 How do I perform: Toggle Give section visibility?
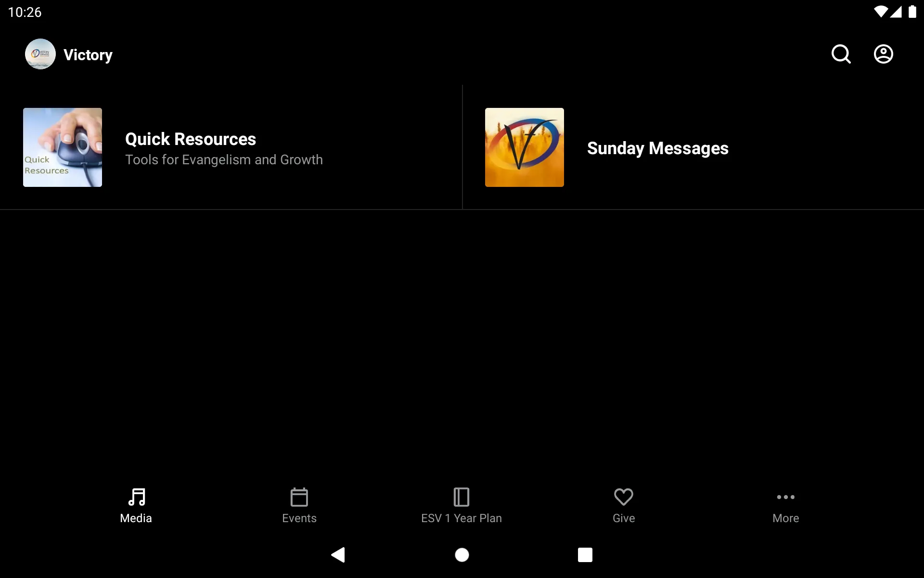click(x=623, y=505)
